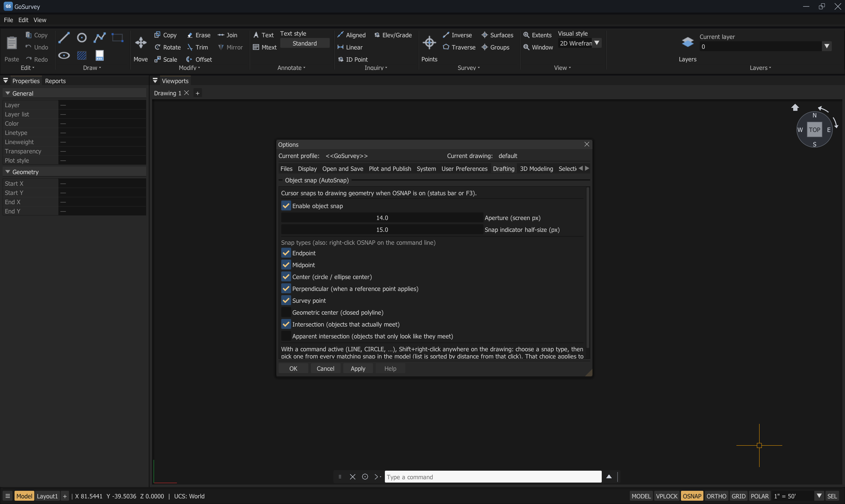Image resolution: width=845 pixels, height=504 pixels.
Task: Open the Current layer dropdown arrow
Action: pos(827,46)
